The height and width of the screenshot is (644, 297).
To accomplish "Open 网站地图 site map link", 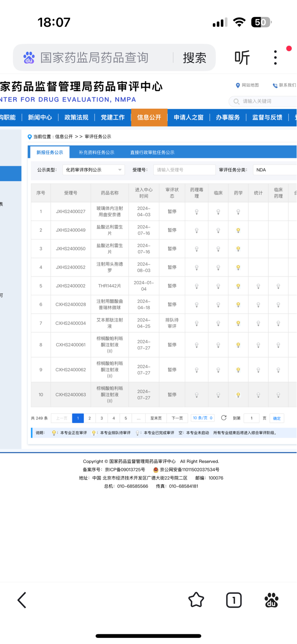I will click(247, 85).
